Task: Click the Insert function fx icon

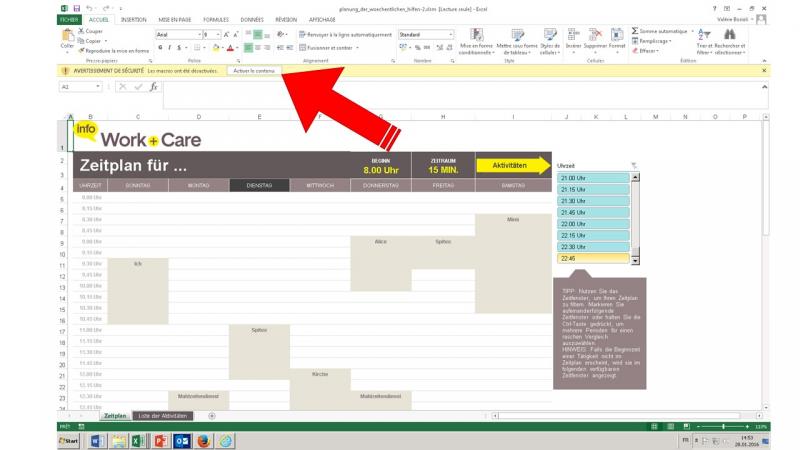Action: click(153, 87)
